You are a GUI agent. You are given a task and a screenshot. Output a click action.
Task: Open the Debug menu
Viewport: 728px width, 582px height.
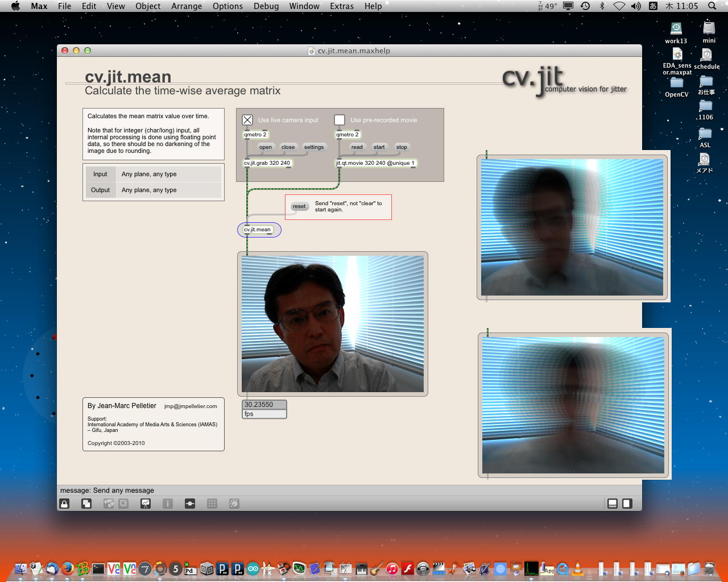tap(266, 6)
